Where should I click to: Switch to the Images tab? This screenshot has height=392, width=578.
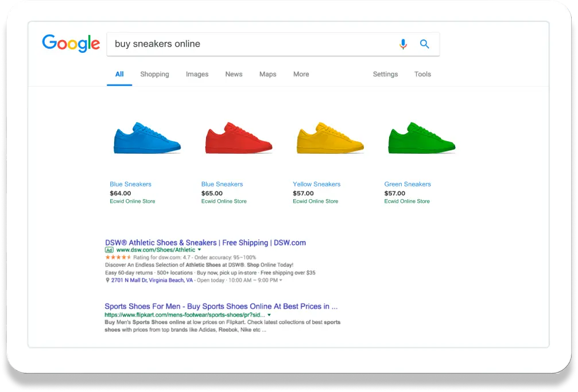(197, 74)
